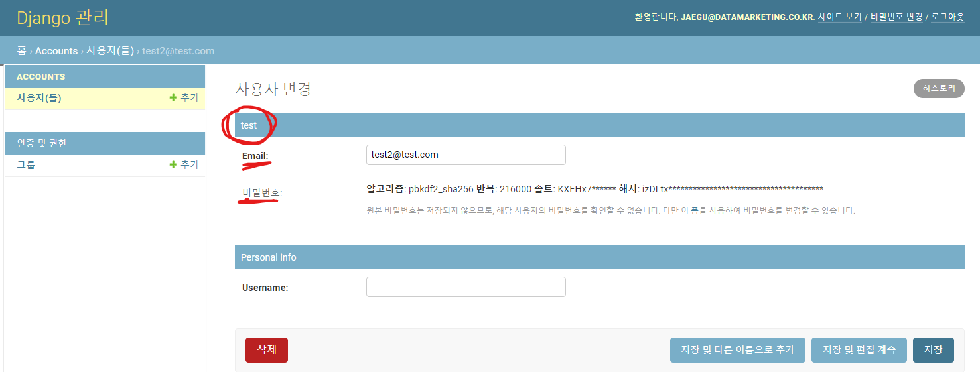This screenshot has height=372, width=980.
Task: Focus the Username input field
Action: click(x=466, y=286)
